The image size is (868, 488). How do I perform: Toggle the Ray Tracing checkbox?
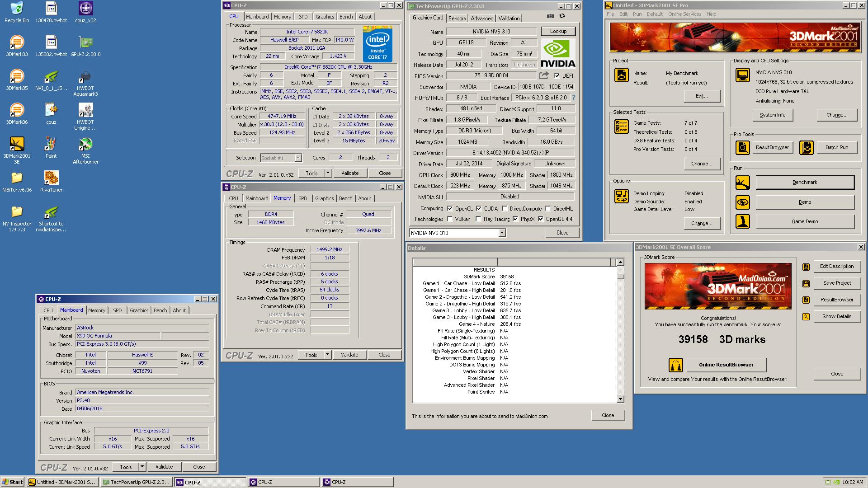pyautogui.click(x=478, y=219)
